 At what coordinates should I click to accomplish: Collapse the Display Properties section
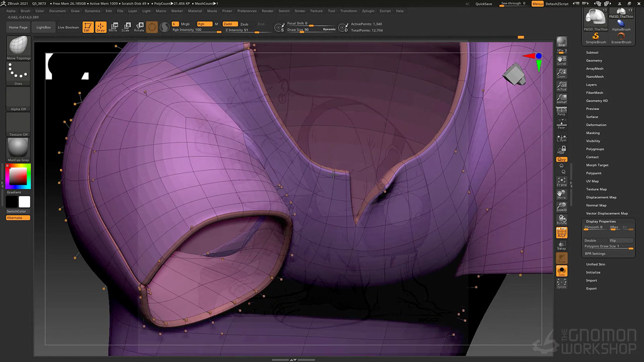tap(600, 221)
